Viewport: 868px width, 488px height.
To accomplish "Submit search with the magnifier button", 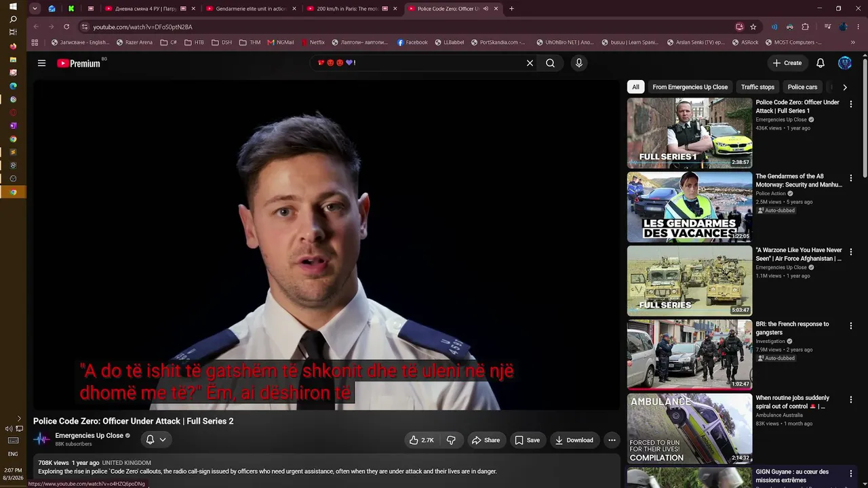I will [x=551, y=63].
